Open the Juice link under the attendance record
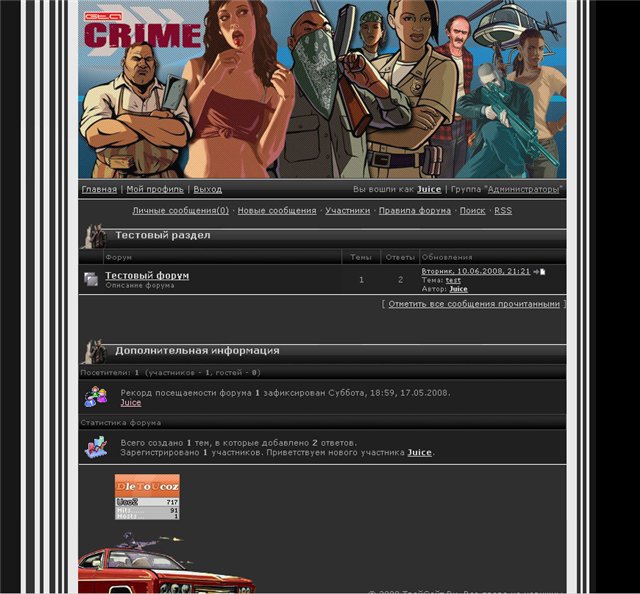640x594 pixels. 131,403
